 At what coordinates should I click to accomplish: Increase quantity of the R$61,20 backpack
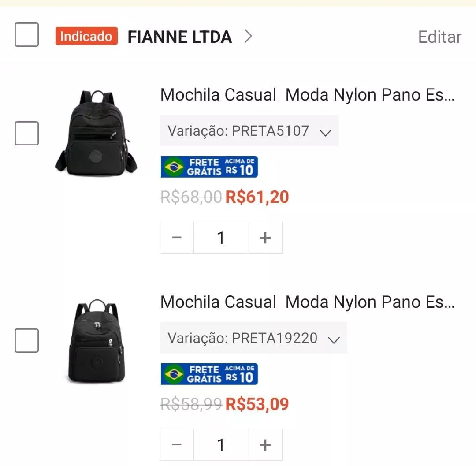point(265,238)
